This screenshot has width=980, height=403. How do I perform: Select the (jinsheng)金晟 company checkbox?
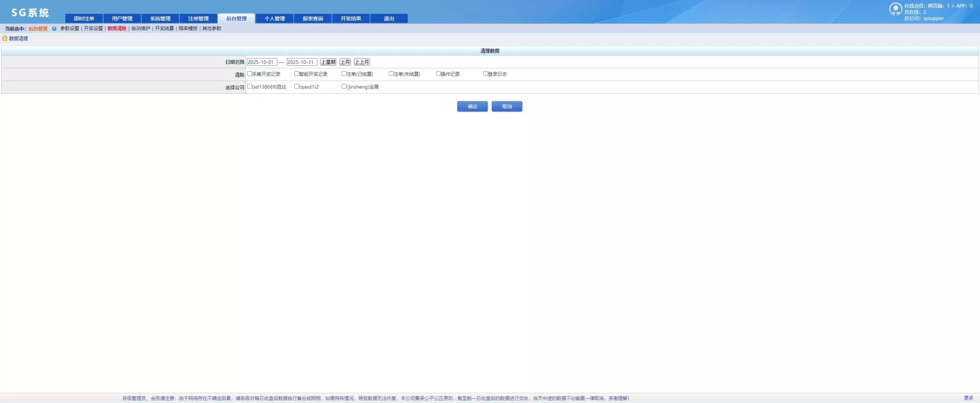(344, 86)
